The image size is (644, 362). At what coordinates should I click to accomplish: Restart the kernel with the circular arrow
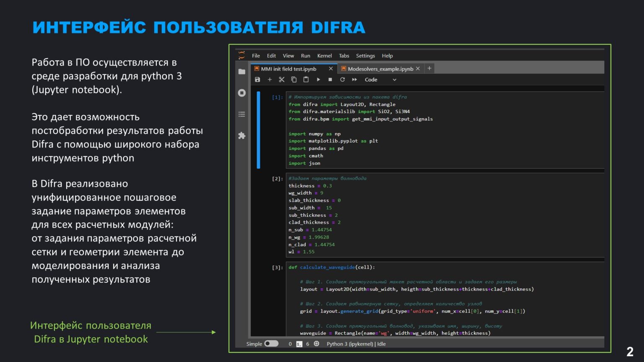342,80
